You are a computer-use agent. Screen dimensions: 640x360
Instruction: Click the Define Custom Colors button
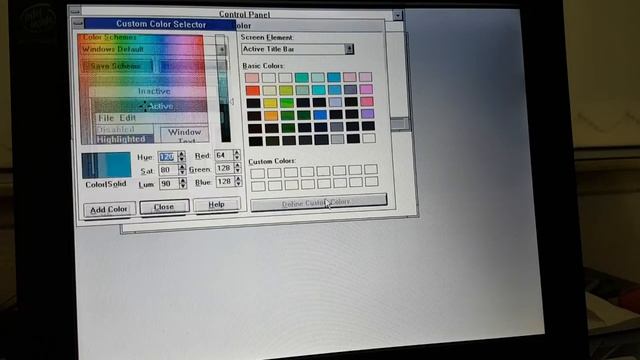click(318, 202)
